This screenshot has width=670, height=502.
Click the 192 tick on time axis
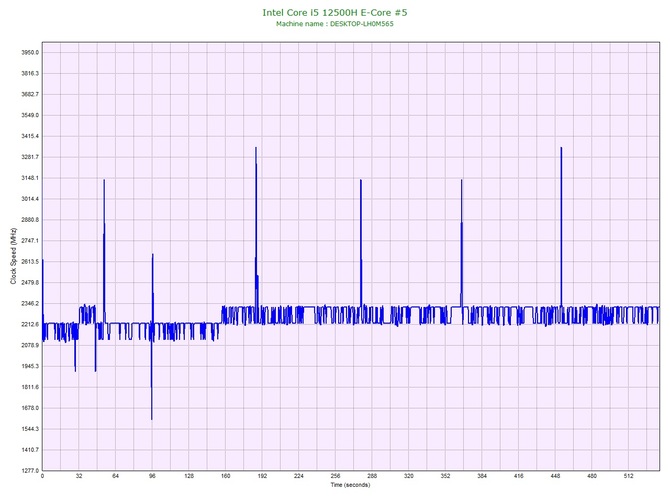(262, 476)
